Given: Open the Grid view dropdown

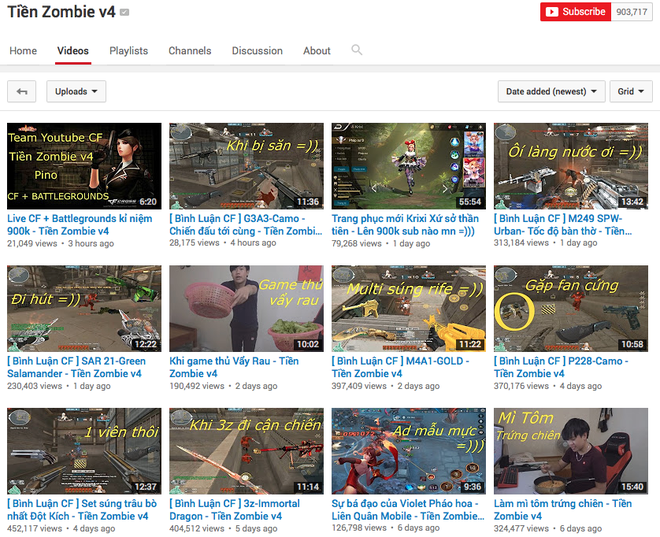Looking at the screenshot, I should (631, 91).
